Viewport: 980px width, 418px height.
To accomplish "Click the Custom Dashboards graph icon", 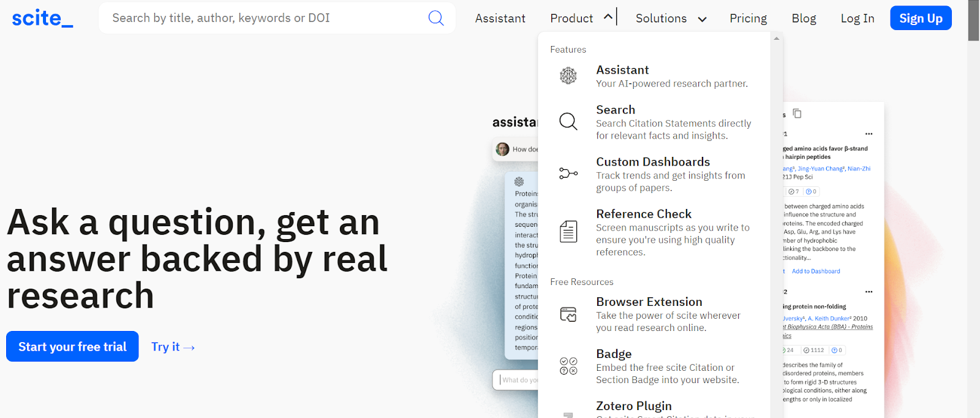I will tap(568, 173).
